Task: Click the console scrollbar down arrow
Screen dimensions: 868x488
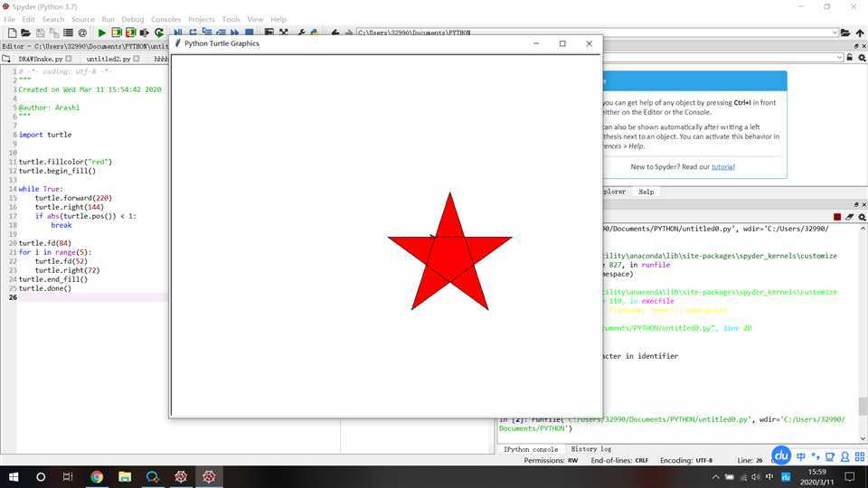Action: pos(863,439)
